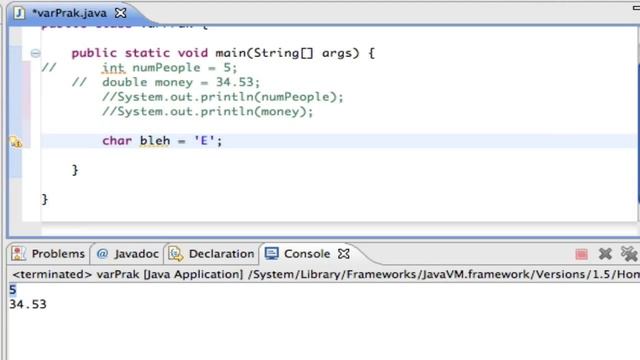Click the 'char' keyword in the code

click(x=117, y=141)
